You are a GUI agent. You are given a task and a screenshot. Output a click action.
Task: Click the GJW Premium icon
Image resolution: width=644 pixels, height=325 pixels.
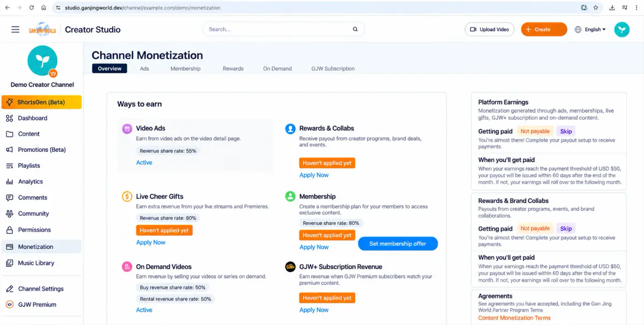10,305
